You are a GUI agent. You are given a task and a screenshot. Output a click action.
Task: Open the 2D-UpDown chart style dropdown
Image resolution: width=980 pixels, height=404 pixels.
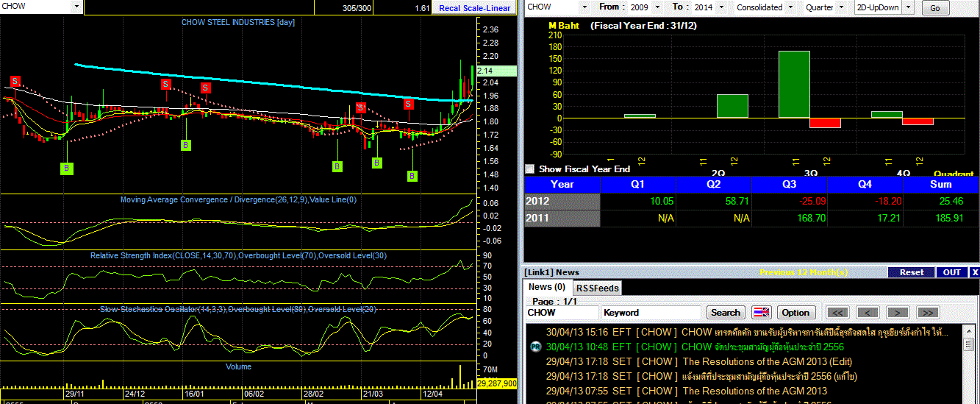click(x=906, y=7)
